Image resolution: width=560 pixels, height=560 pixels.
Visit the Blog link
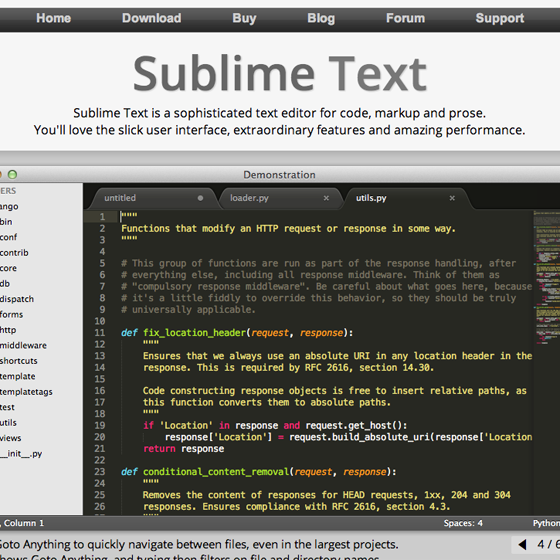[321, 18]
